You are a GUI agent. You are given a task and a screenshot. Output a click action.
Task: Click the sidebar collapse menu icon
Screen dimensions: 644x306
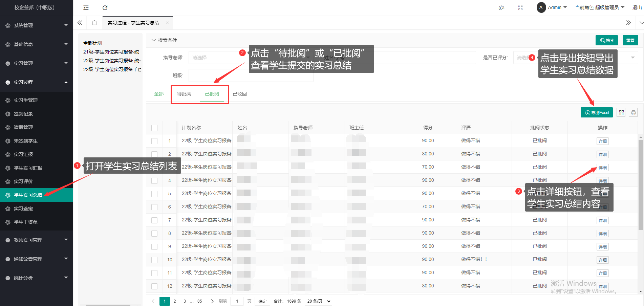coord(86,8)
